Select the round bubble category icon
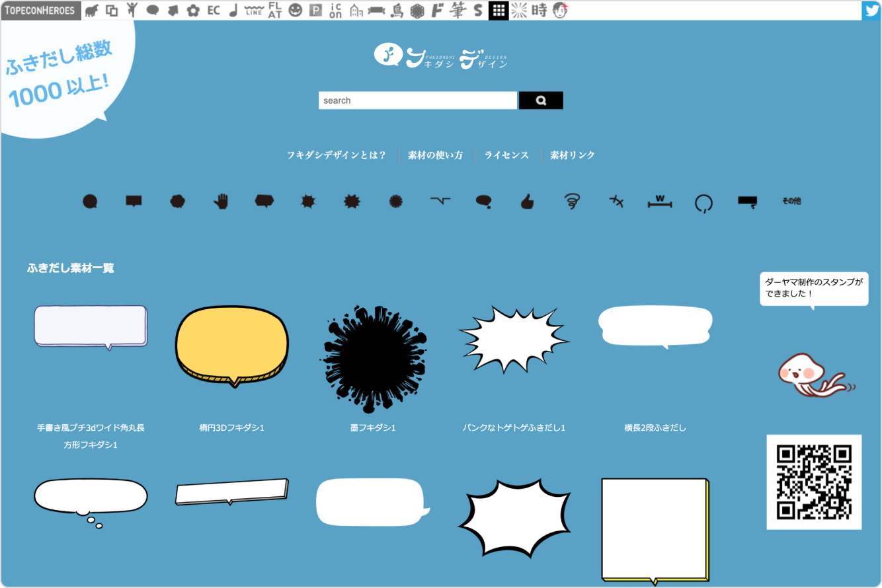Image resolution: width=882 pixels, height=588 pixels. coord(91,202)
